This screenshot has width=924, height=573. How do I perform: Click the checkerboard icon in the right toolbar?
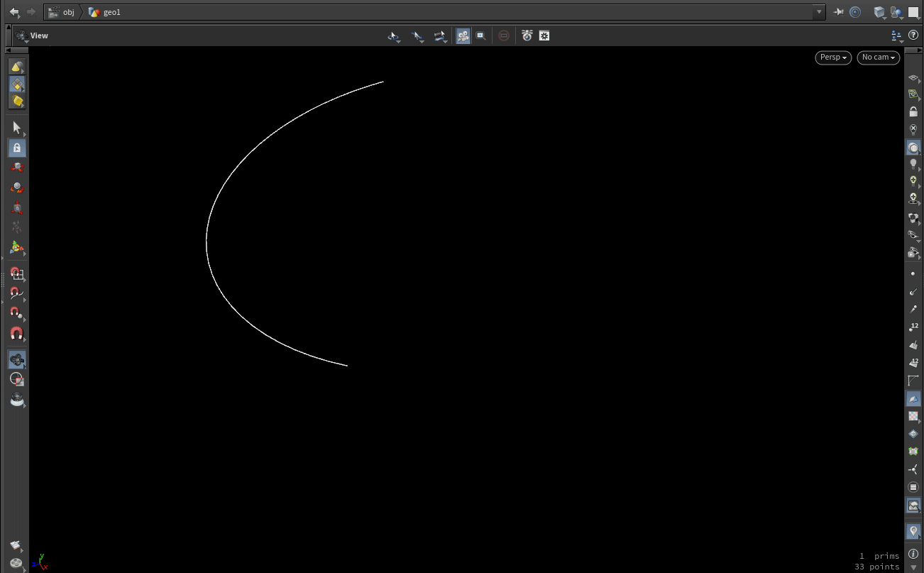point(913,416)
